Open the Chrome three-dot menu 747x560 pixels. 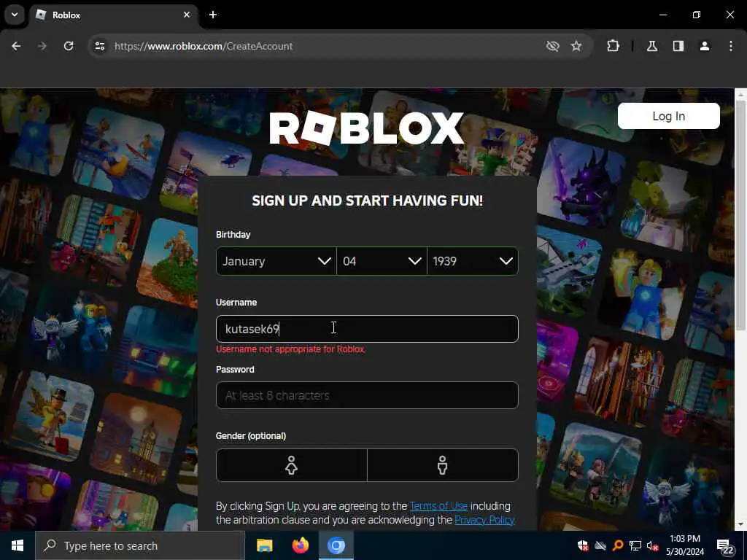click(x=731, y=46)
